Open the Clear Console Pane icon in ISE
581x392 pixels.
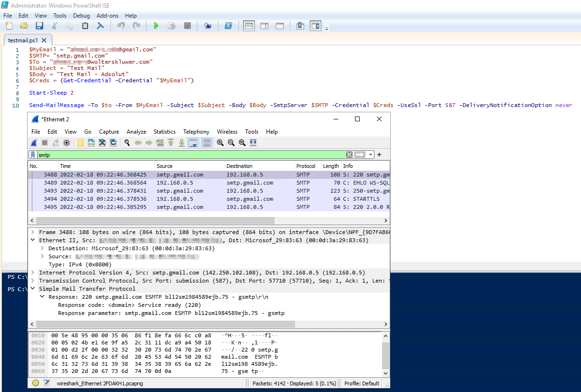click(100, 26)
